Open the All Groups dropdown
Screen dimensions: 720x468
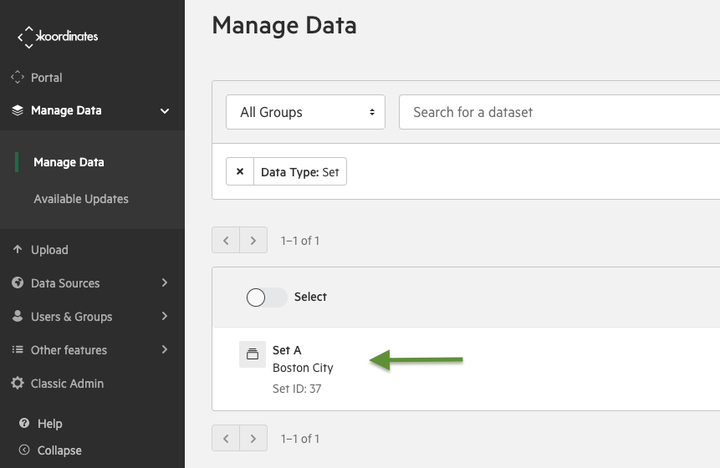(x=305, y=112)
